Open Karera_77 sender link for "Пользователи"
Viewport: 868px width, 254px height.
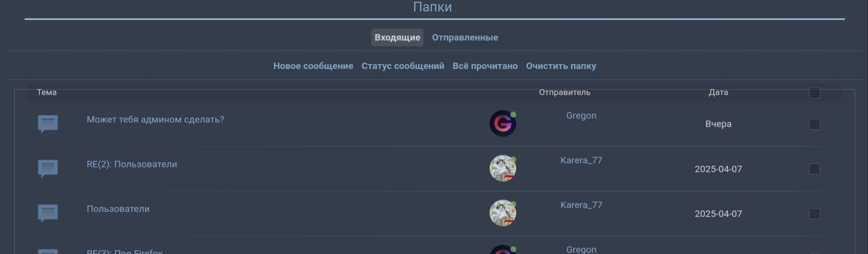coord(581,205)
